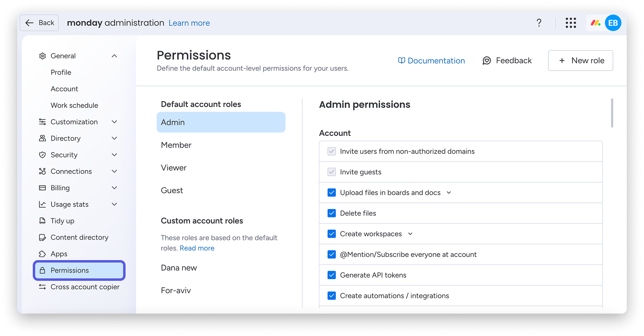Image resolution: width=644 pixels, height=336 pixels.
Task: Toggle Generate API tokens checkbox
Action: (331, 275)
